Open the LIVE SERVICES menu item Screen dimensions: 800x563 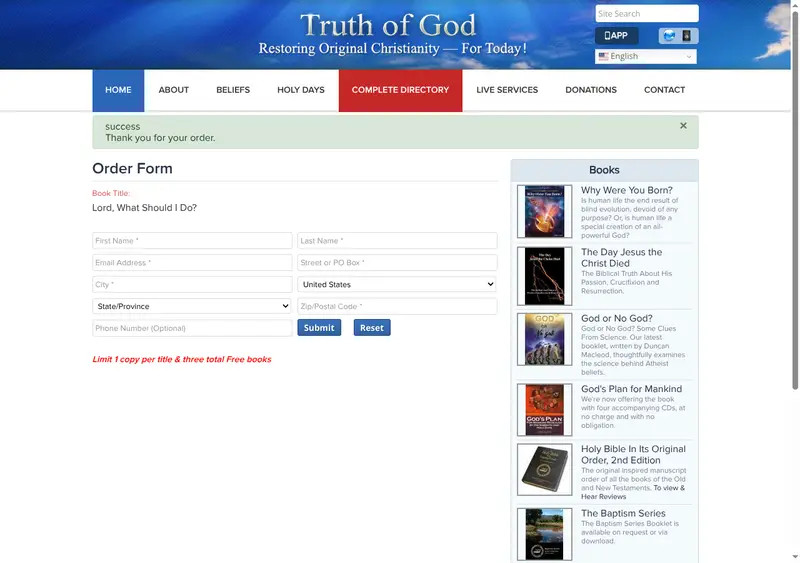pyautogui.click(x=507, y=90)
